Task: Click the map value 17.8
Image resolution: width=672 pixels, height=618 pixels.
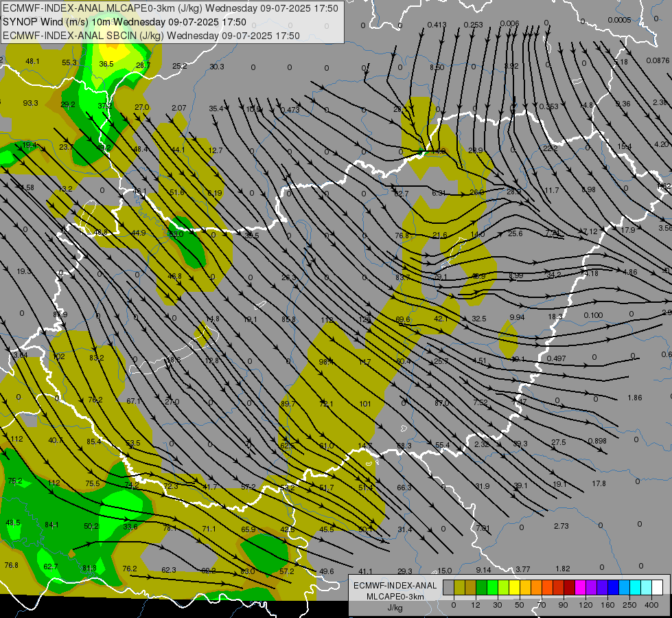Action: pyautogui.click(x=599, y=484)
